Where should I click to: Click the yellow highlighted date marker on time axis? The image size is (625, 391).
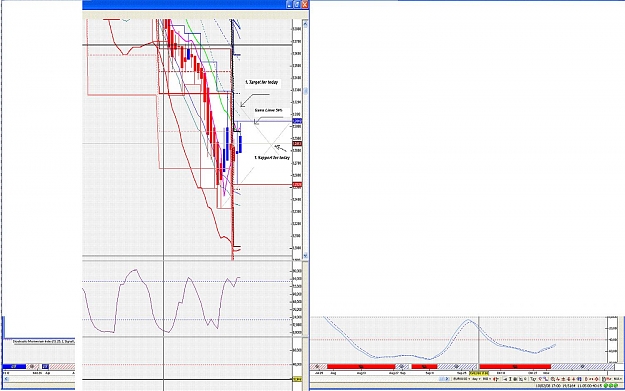479,373
